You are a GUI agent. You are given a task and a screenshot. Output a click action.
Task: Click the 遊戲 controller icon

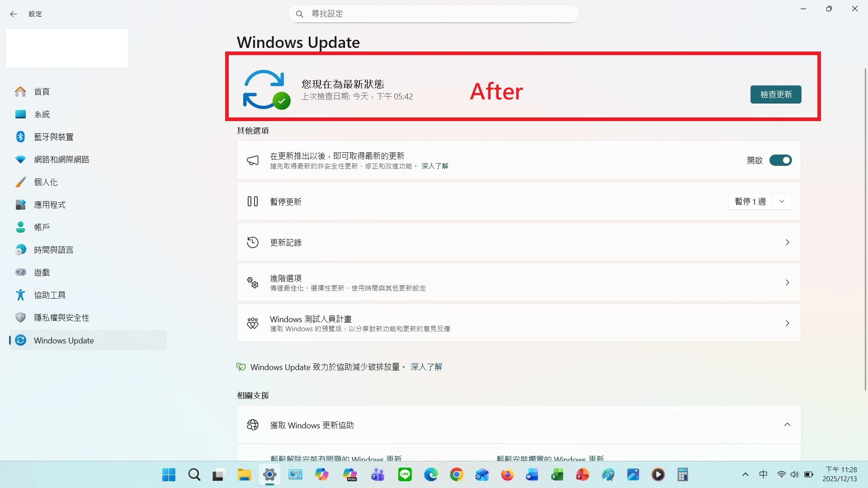20,272
